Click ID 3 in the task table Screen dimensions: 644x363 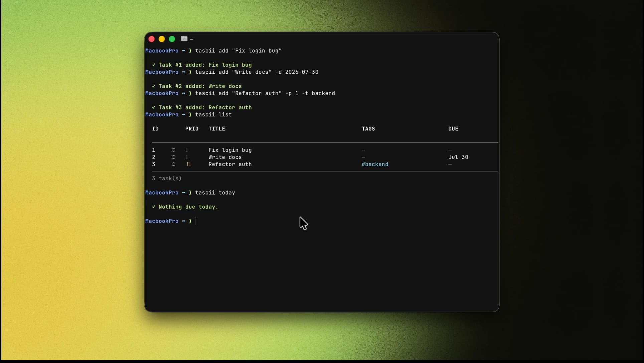pos(154,164)
